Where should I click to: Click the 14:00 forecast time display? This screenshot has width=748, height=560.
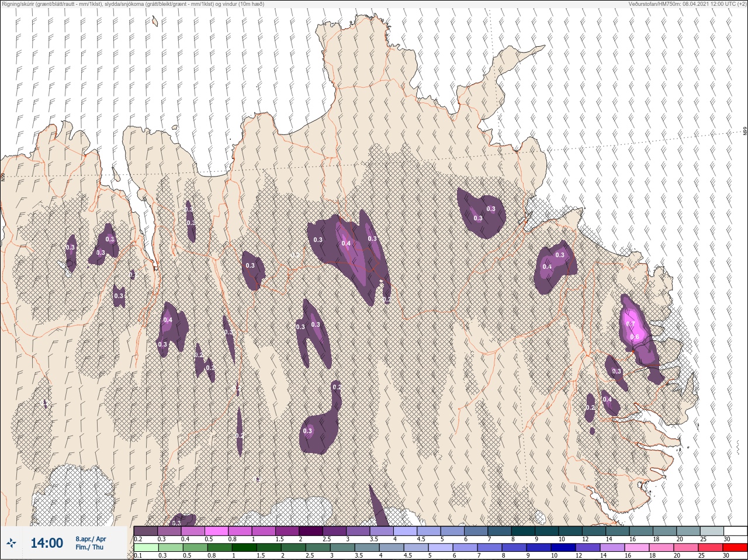[47, 543]
